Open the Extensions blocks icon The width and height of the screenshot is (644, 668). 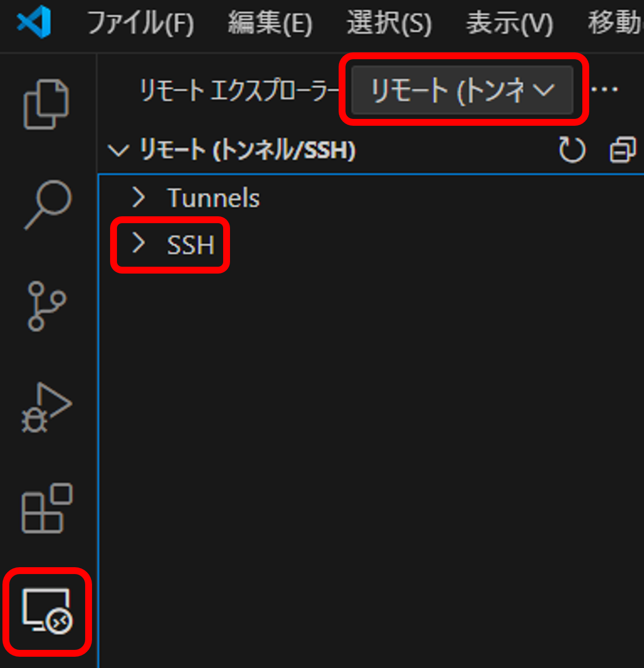[47, 508]
